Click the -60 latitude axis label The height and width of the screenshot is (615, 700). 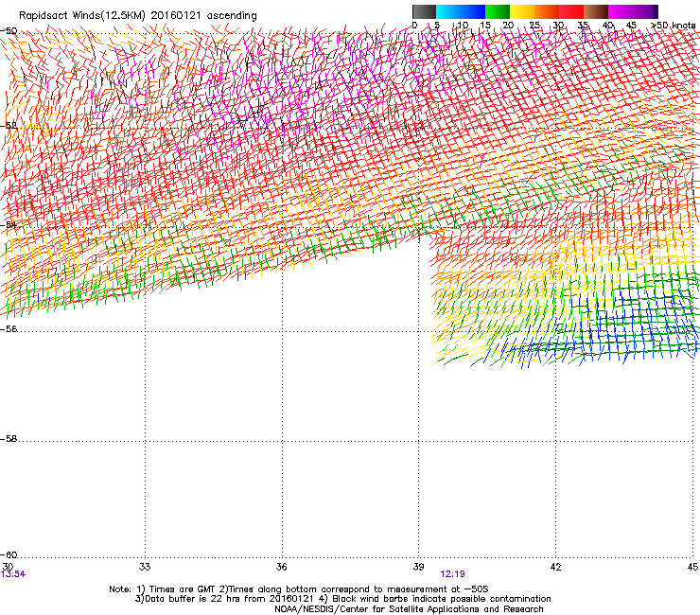point(9,555)
